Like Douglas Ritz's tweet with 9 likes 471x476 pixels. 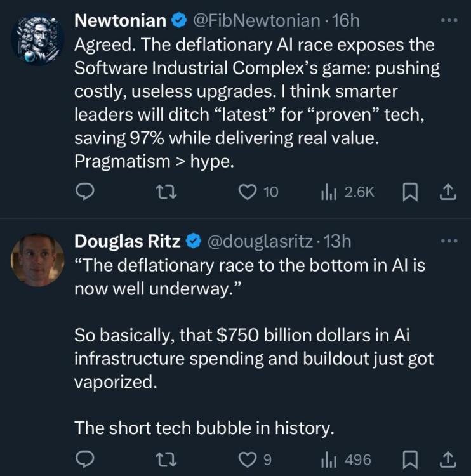point(246,458)
